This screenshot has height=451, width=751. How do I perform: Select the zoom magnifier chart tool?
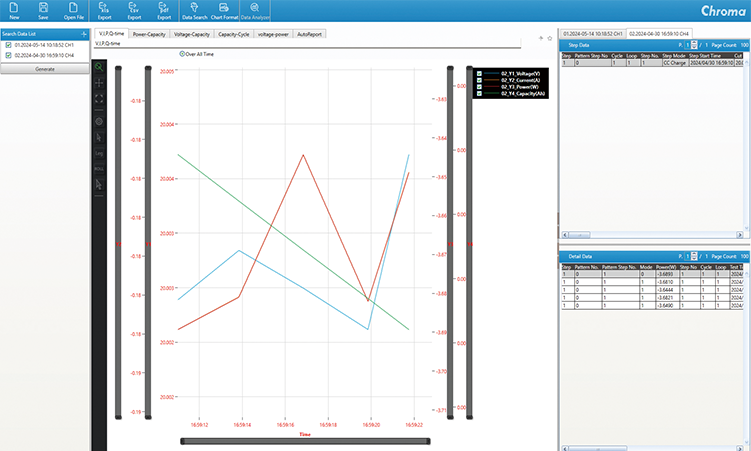pos(100,67)
